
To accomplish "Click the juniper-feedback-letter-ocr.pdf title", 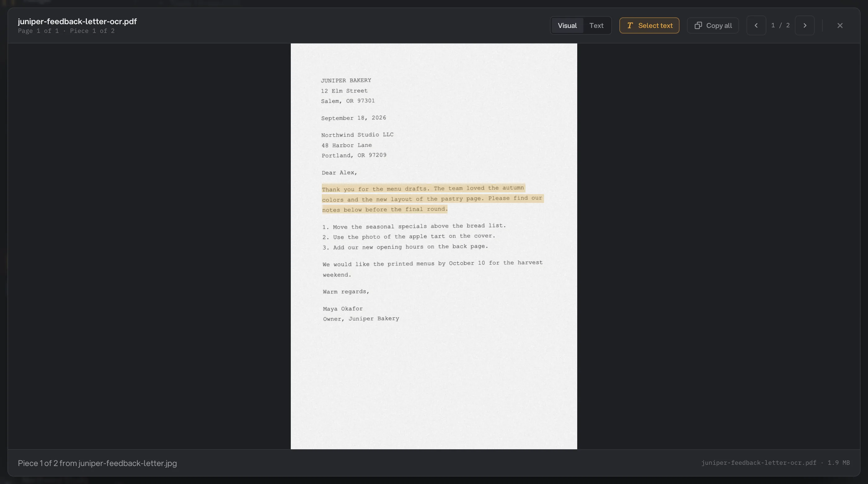I will (x=77, y=21).
